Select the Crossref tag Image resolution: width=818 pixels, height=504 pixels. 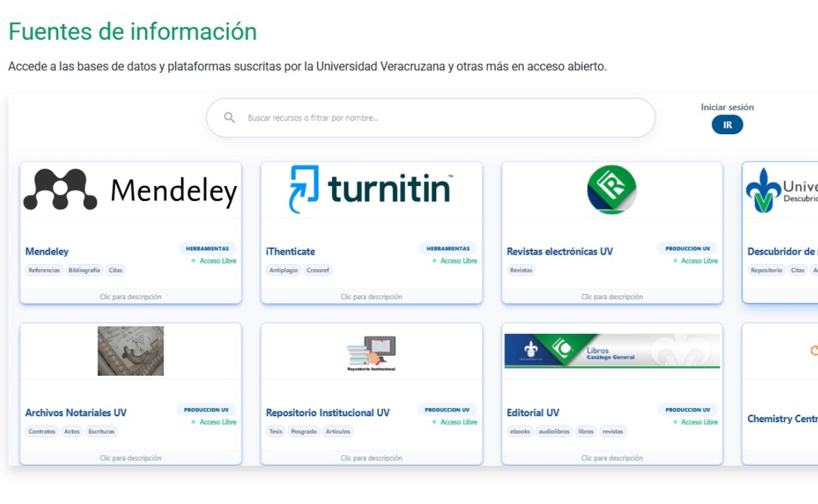(318, 270)
